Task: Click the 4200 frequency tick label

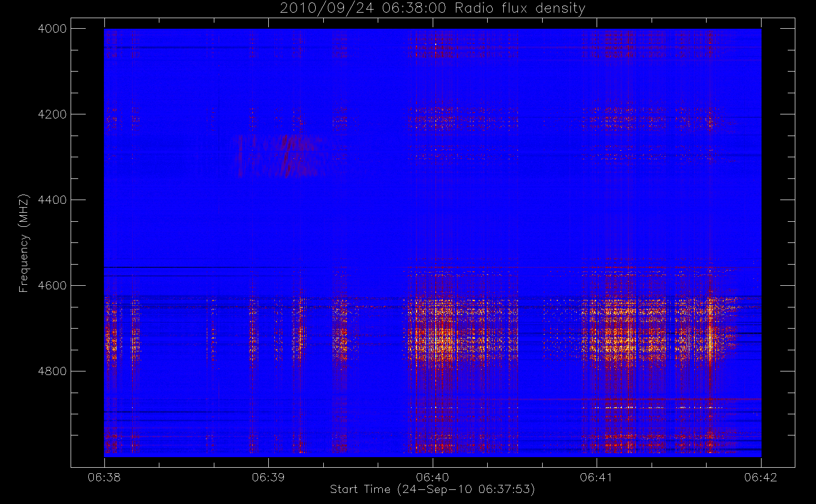Action: point(52,114)
